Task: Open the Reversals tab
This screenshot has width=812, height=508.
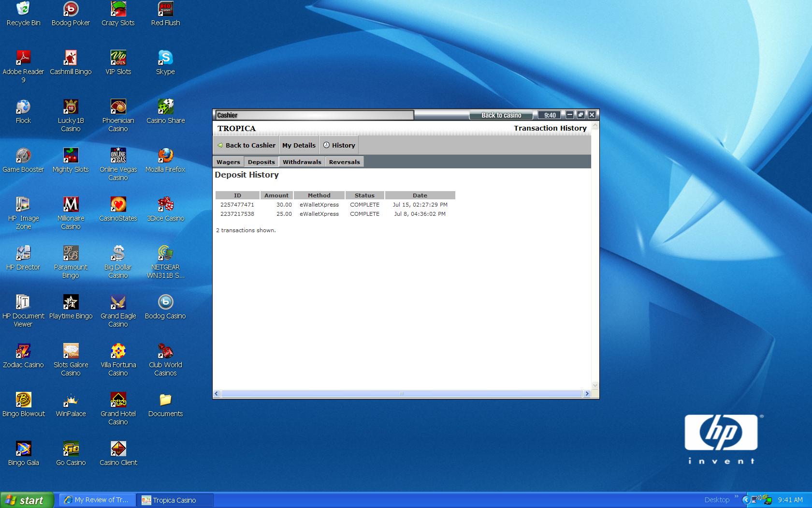Action: pyautogui.click(x=345, y=162)
